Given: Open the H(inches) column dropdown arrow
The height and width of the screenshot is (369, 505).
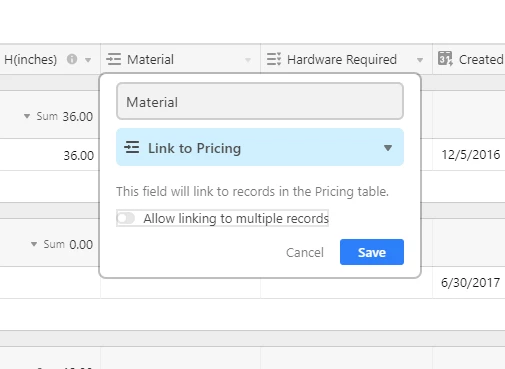Looking at the screenshot, I should (88, 60).
